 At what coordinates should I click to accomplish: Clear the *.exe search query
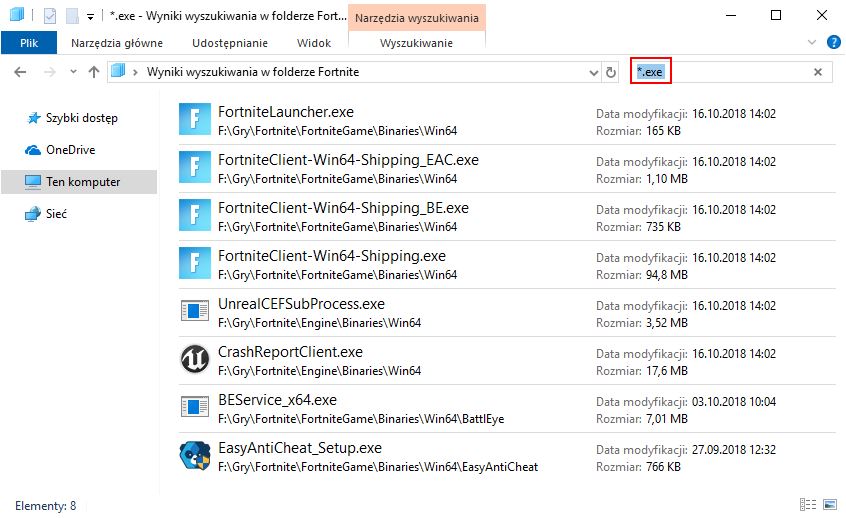coord(818,72)
